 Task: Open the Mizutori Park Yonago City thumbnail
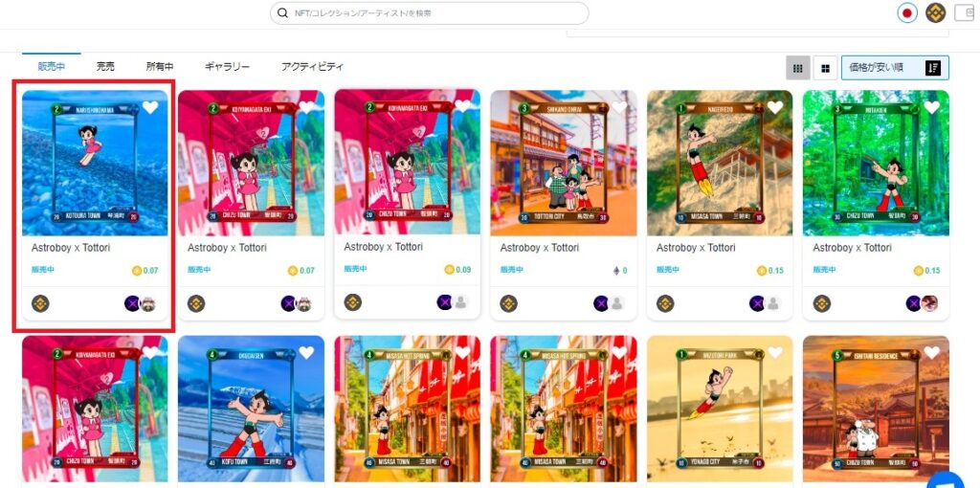click(x=720, y=409)
